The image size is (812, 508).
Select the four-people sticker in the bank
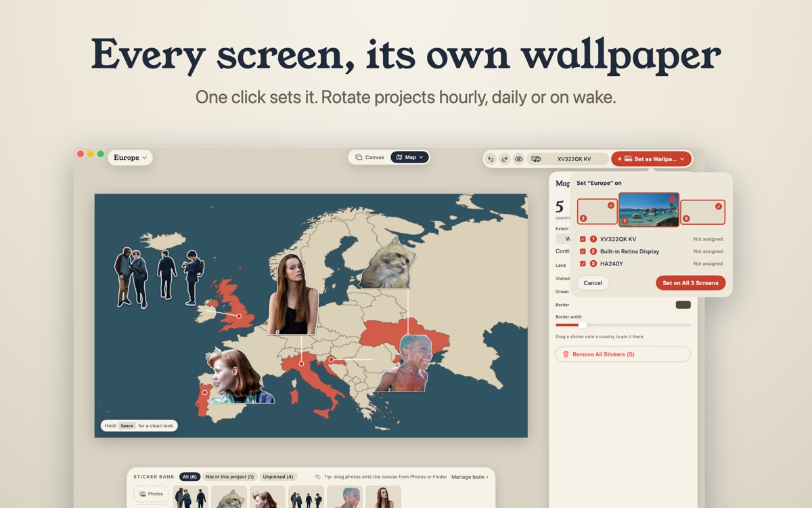click(307, 496)
